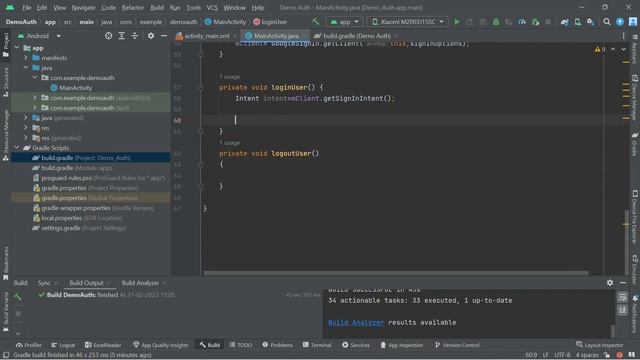
Task: Open App Quality Insights tool window
Action: pyautogui.click(x=160, y=345)
